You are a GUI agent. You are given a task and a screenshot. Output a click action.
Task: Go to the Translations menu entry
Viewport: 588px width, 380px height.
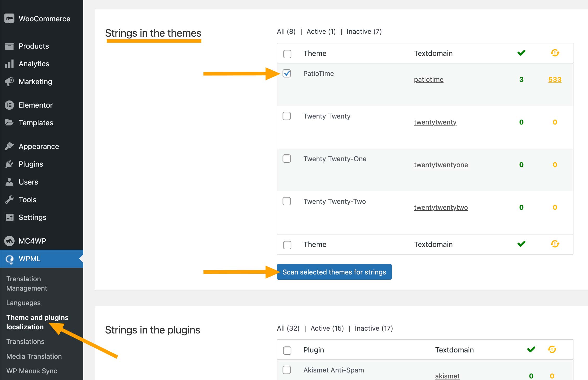[25, 341]
